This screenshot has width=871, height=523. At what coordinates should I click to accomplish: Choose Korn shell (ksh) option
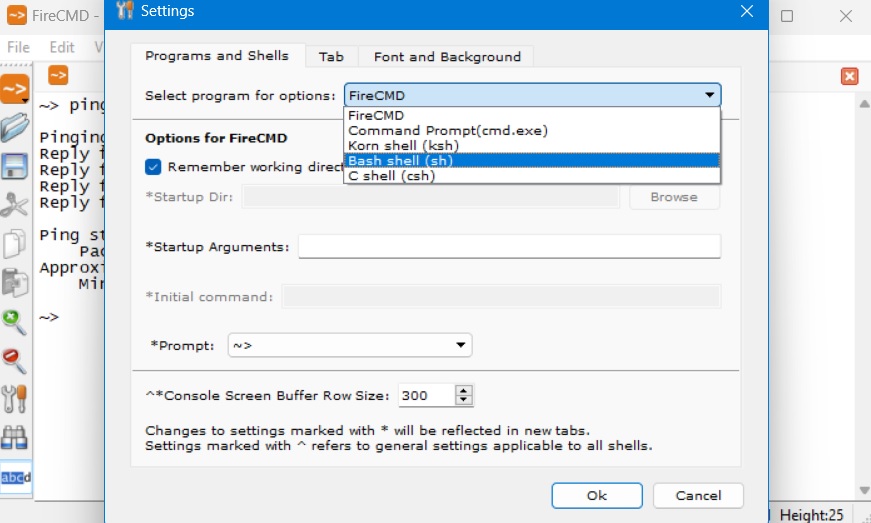532,145
